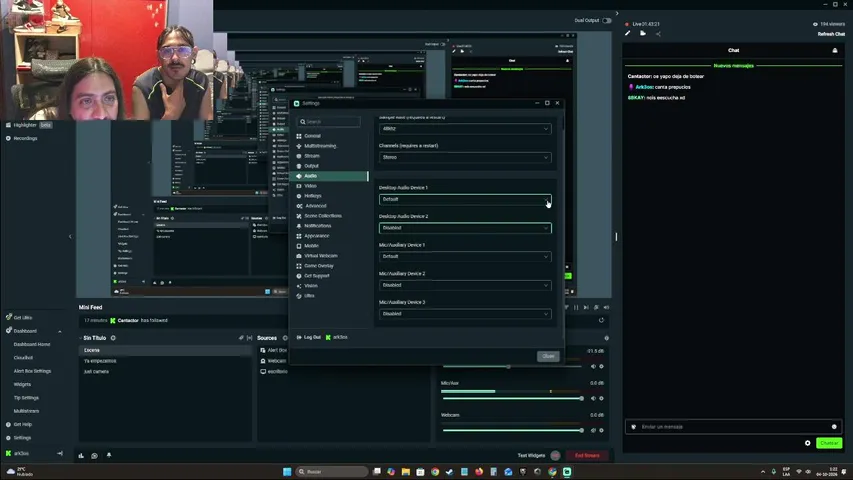Open top mixer source gear settings
This screenshot has width=853, height=480.
[x=601, y=366]
